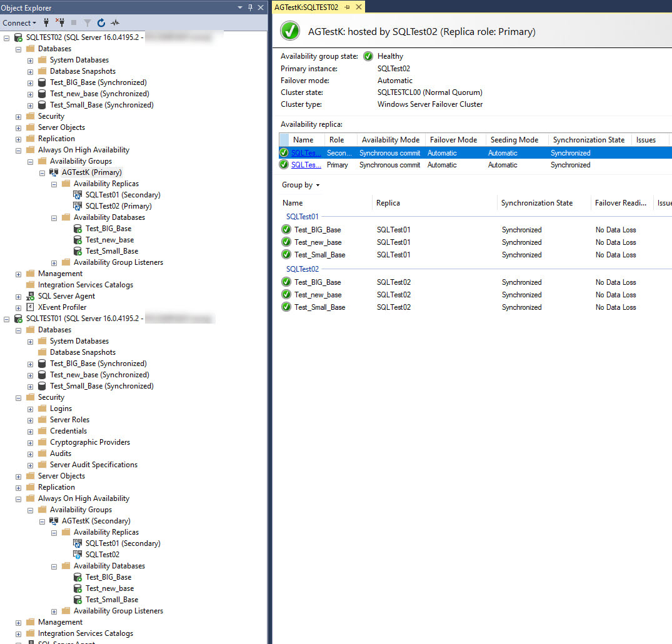Click status icon of Test_Small_Base in SQLTest02 group

click(286, 307)
